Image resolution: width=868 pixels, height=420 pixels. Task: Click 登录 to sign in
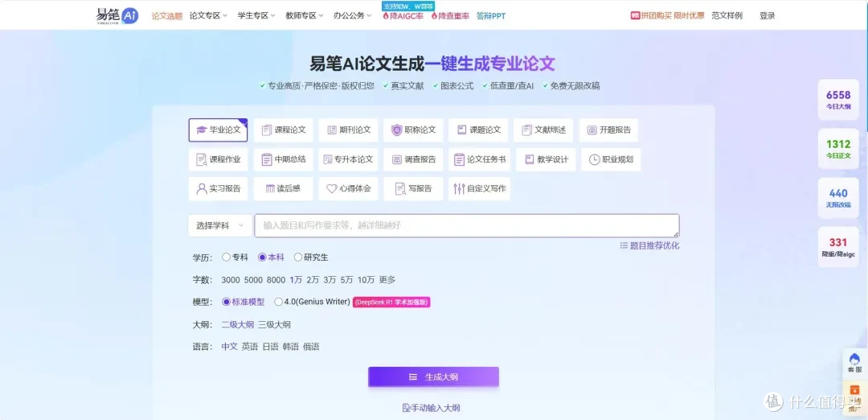(x=768, y=16)
